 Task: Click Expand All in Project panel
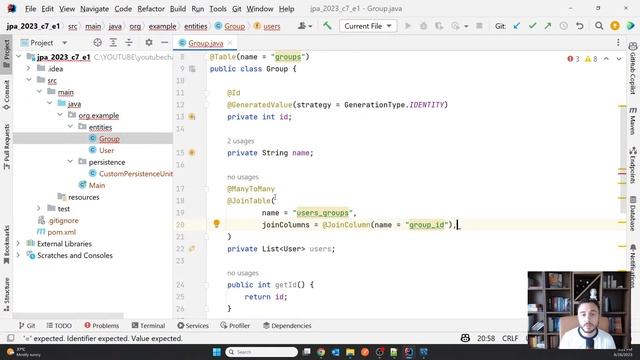coord(113,42)
